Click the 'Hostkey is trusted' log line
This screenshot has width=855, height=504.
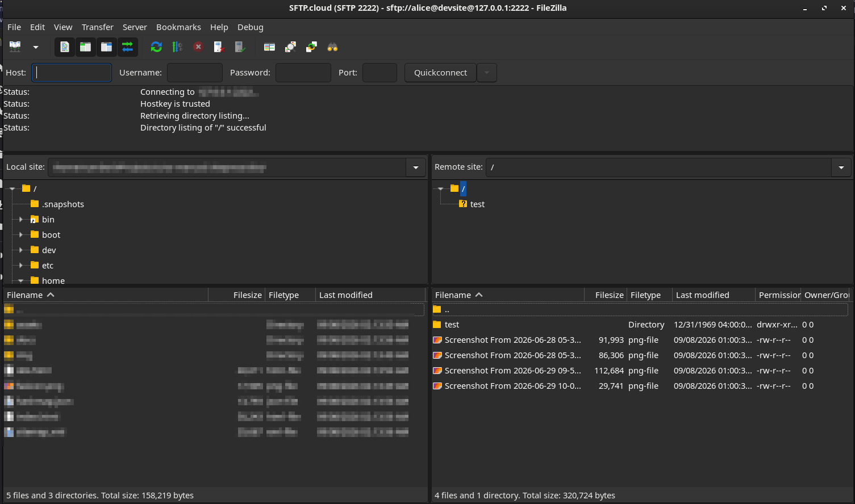[x=175, y=104]
